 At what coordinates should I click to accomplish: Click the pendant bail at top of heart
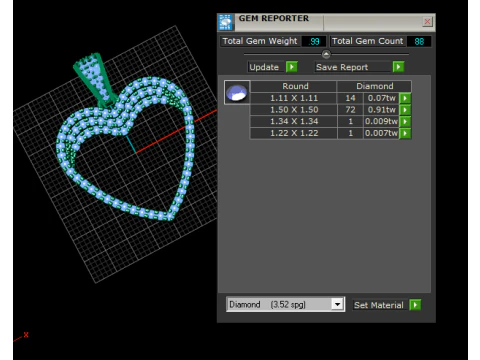96,80
